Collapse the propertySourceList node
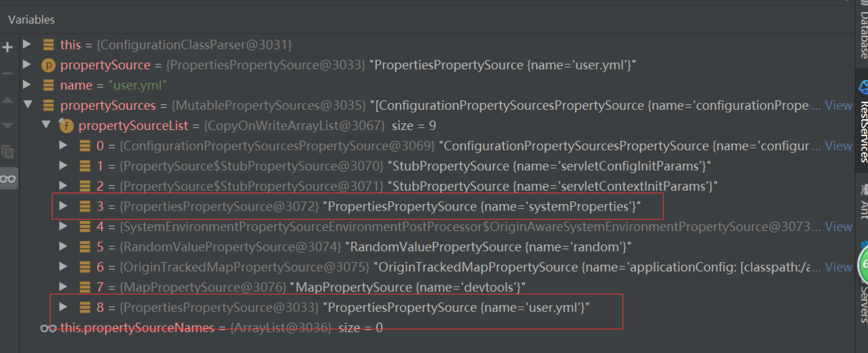 (45, 126)
